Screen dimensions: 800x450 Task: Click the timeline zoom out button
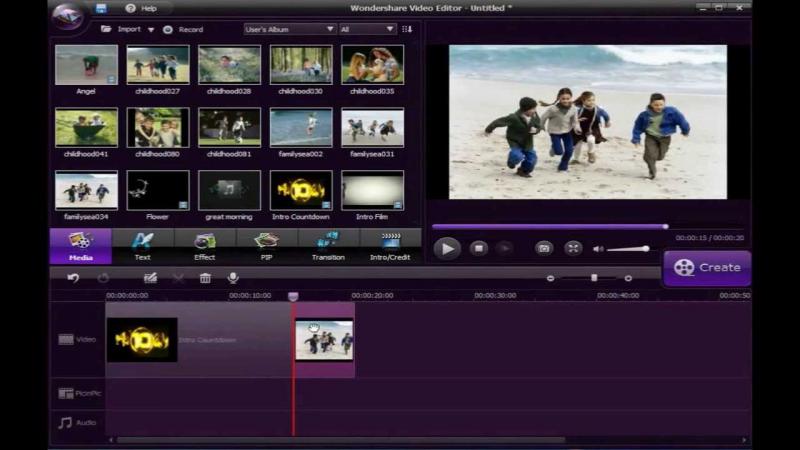click(x=550, y=279)
